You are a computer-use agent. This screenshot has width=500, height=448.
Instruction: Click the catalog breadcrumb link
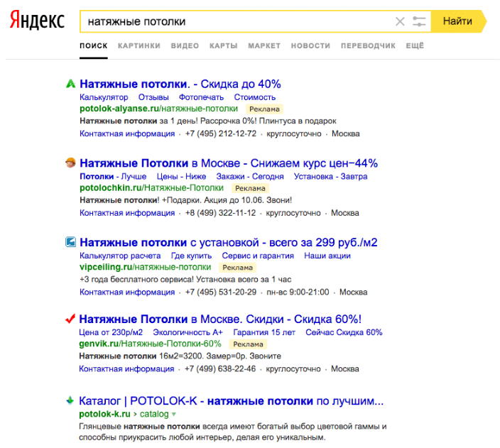point(154,414)
